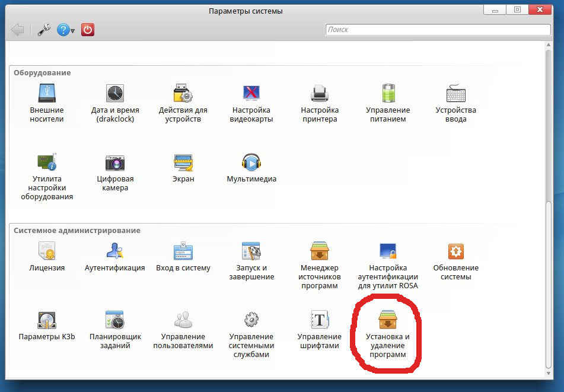Click the red power quit button

(x=88, y=30)
